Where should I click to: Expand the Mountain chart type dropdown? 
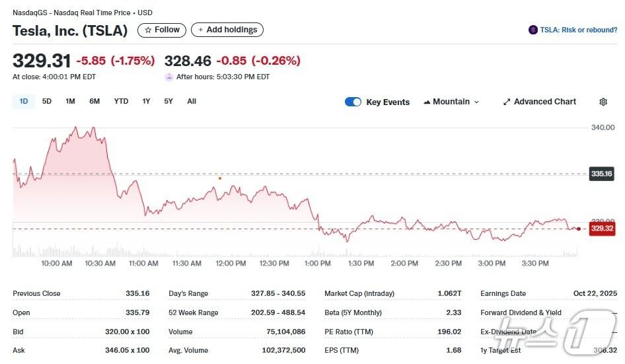[x=451, y=102]
